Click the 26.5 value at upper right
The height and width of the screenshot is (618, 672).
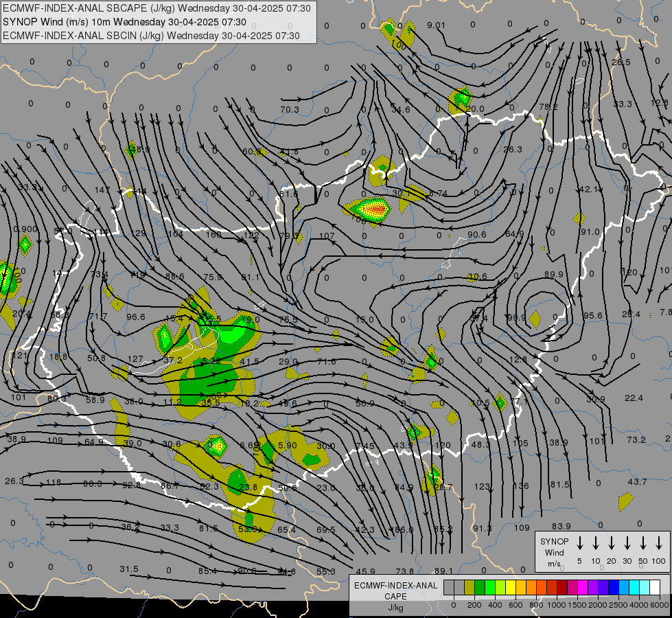pyautogui.click(x=621, y=62)
